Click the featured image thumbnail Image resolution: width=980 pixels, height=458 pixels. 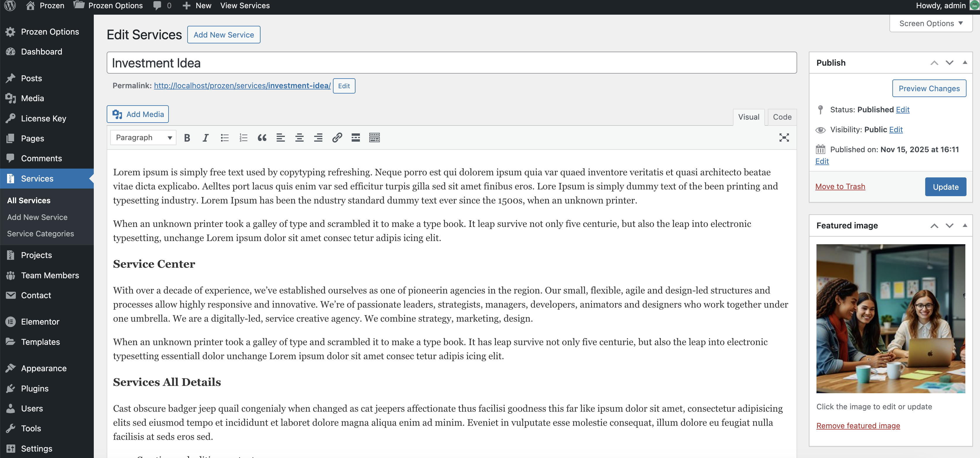point(890,318)
